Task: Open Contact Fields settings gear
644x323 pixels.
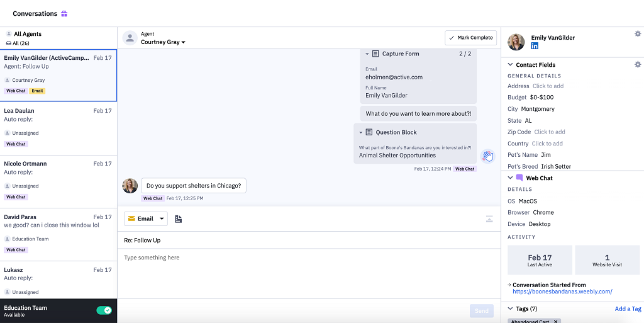Action: click(637, 64)
